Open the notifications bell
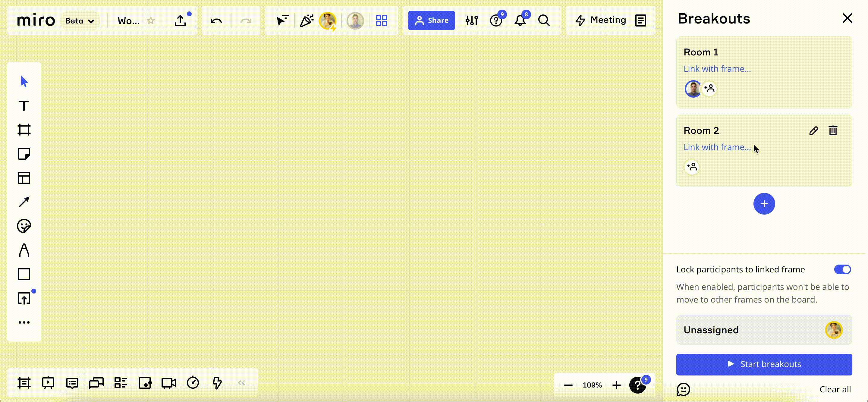 tap(520, 20)
